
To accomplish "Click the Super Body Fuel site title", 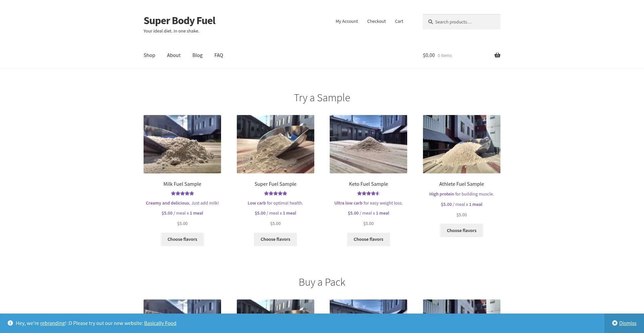I will 179,21.
